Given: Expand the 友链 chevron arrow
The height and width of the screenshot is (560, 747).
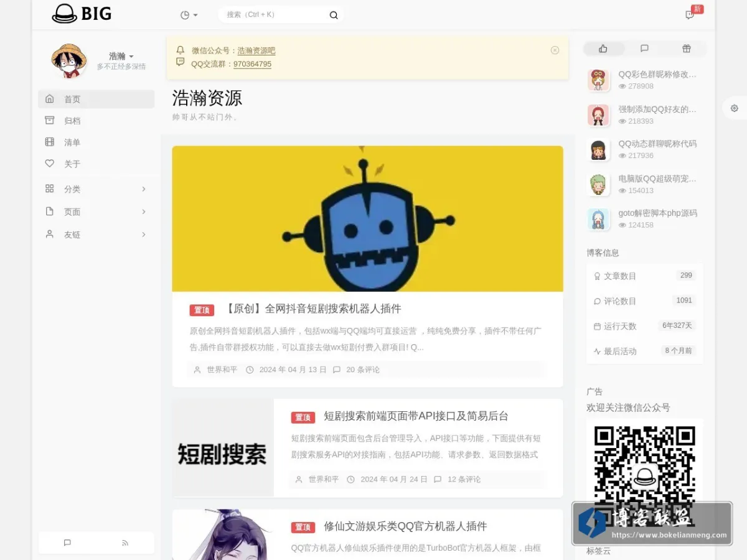Looking at the screenshot, I should coord(144,235).
